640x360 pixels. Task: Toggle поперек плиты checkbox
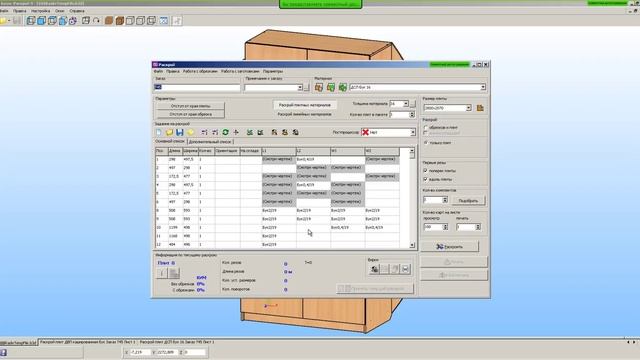[x=426, y=171]
